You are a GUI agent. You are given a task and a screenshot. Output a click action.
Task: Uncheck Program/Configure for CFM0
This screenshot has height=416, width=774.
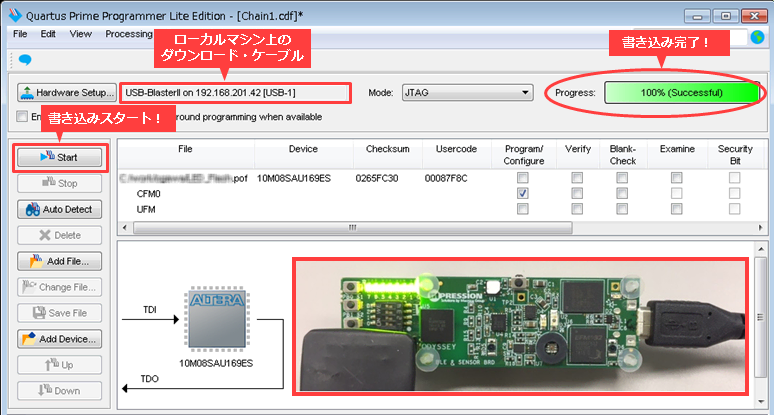click(x=523, y=193)
